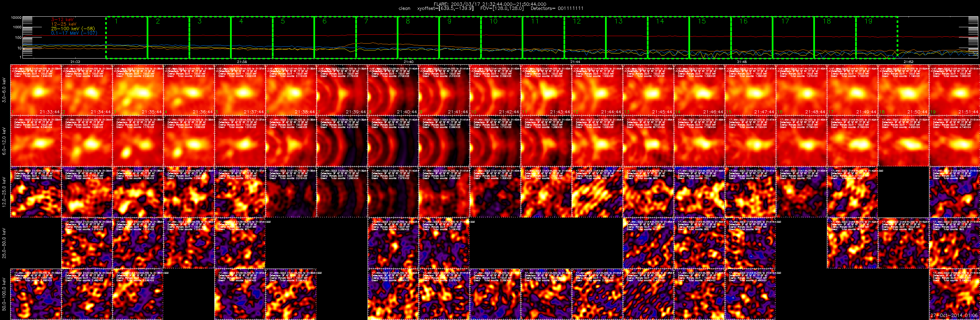Screen dimensions: 980x320
Task: Open the 3-6 keV image stamped 21:51:44
Action: click(954, 90)
